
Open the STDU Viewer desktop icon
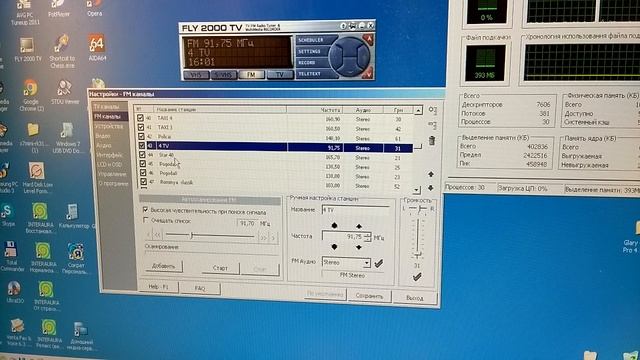(65, 92)
